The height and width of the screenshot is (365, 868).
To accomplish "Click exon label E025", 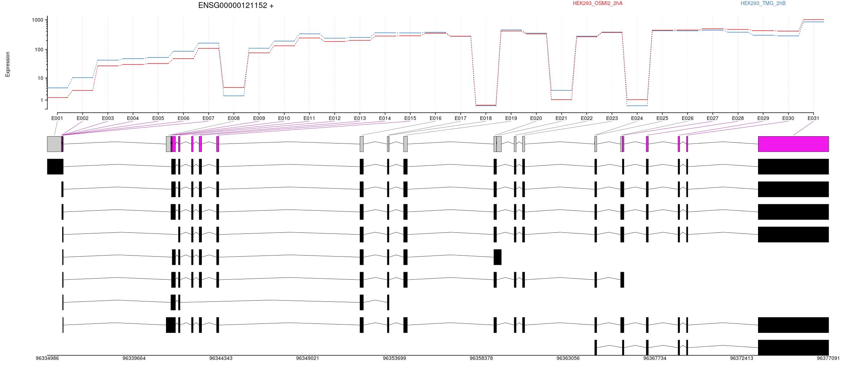I will (x=662, y=118).
